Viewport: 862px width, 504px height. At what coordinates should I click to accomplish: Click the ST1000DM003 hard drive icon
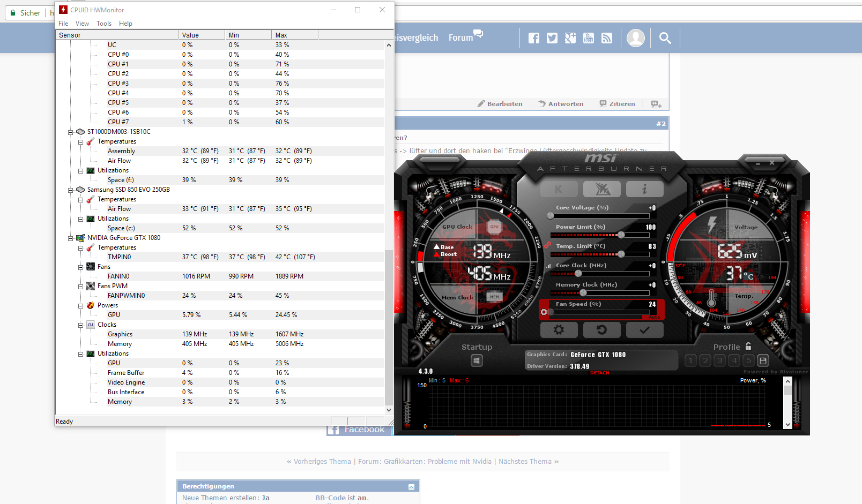[x=80, y=132]
